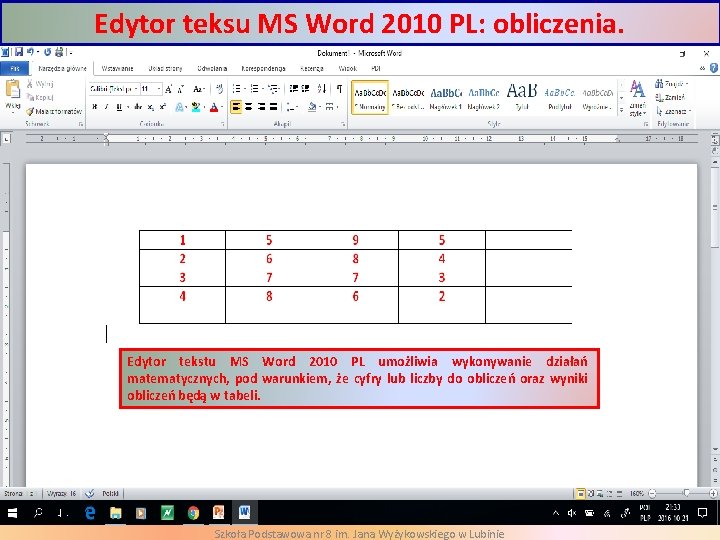This screenshot has width=720, height=540.
Task: Click Wytnij (cut) in the clipboard group
Action: [40, 84]
